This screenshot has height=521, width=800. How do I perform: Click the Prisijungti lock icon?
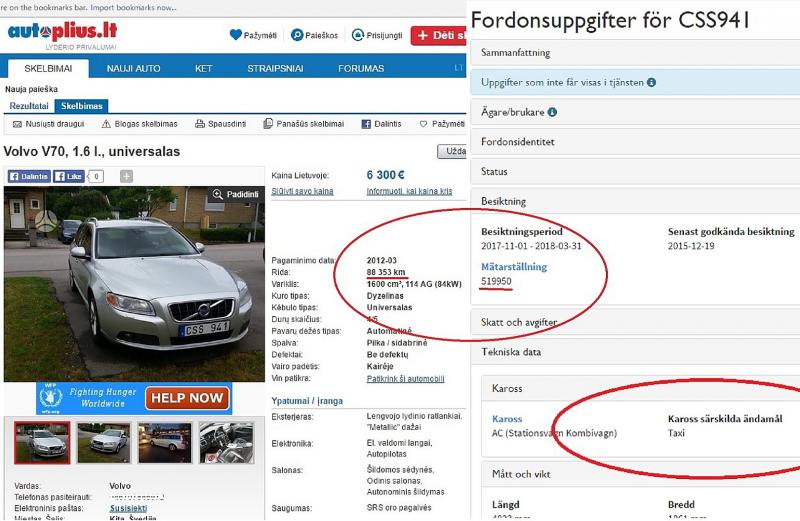point(358,35)
